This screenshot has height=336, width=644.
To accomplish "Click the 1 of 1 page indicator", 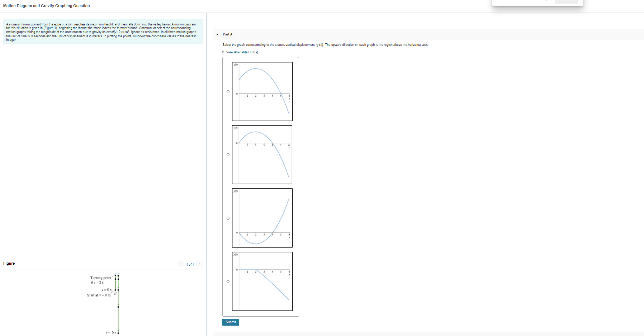I will coord(190,264).
